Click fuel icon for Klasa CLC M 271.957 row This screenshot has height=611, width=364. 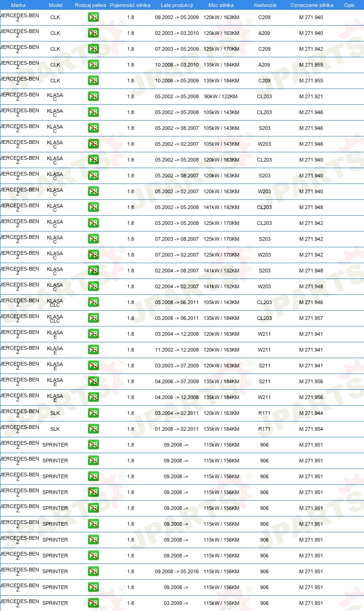(93, 319)
